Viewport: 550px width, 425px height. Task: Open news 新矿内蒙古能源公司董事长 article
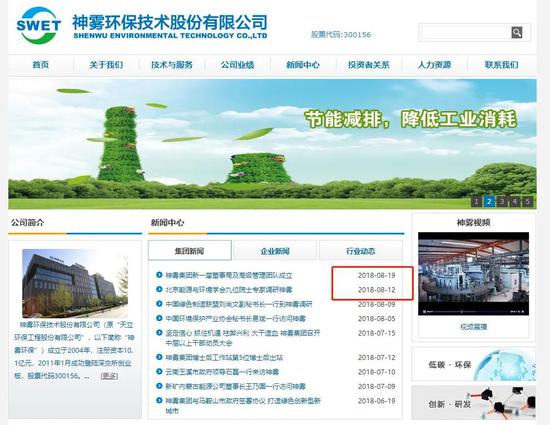(235, 386)
